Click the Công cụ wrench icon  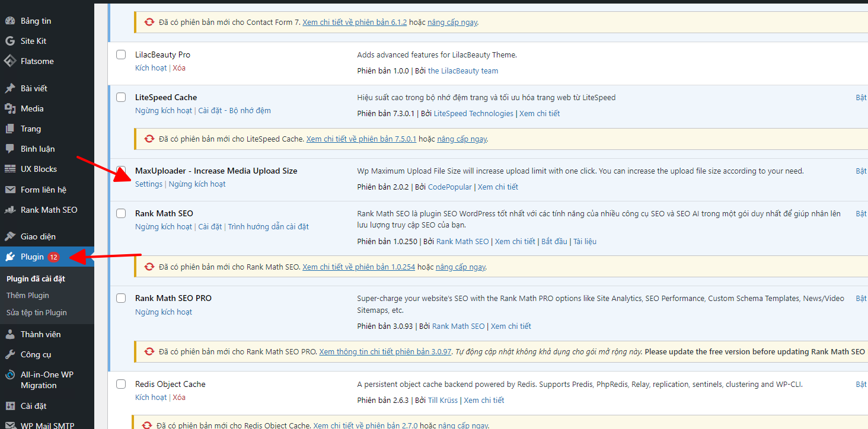[x=10, y=354]
